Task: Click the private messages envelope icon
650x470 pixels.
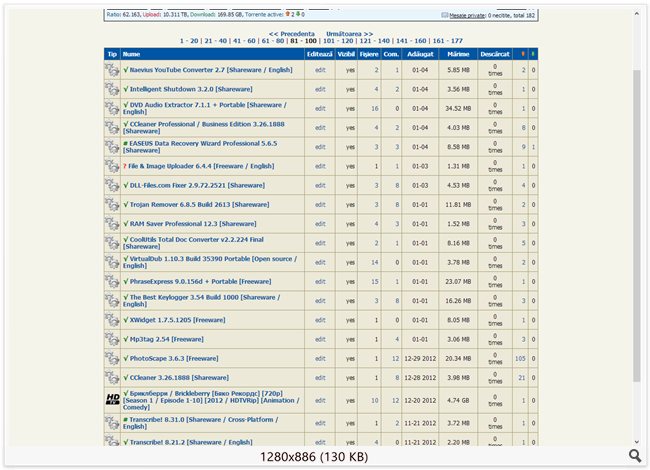Action: pyautogui.click(x=444, y=15)
